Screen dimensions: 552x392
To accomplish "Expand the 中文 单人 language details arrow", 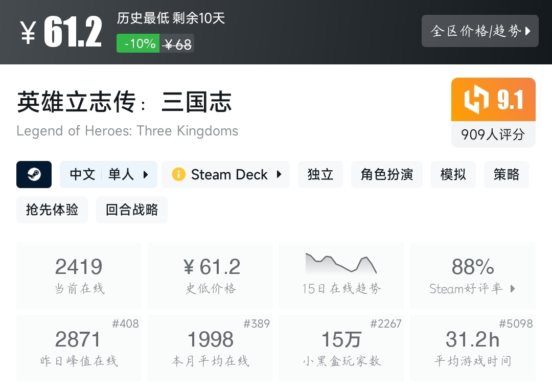I will tap(146, 174).
